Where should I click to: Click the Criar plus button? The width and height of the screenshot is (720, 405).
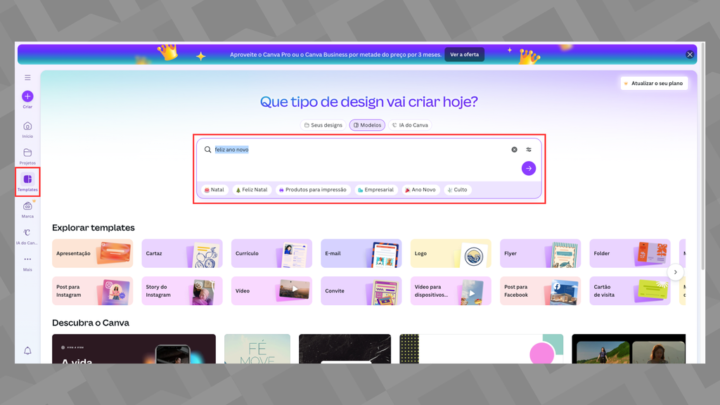pyautogui.click(x=28, y=96)
